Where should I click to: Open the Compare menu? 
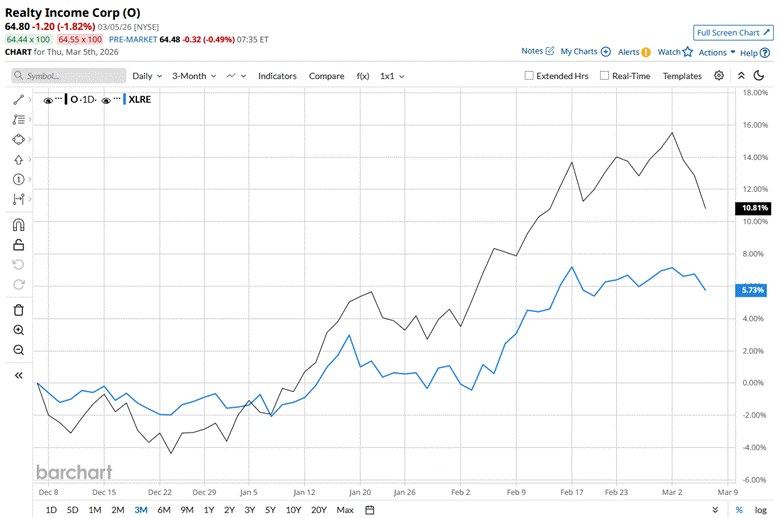(x=326, y=76)
